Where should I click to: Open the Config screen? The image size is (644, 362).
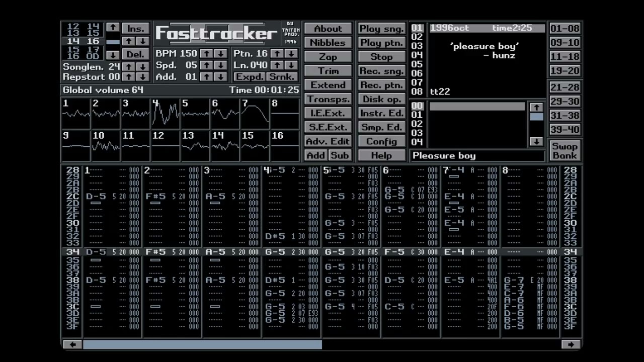click(381, 141)
